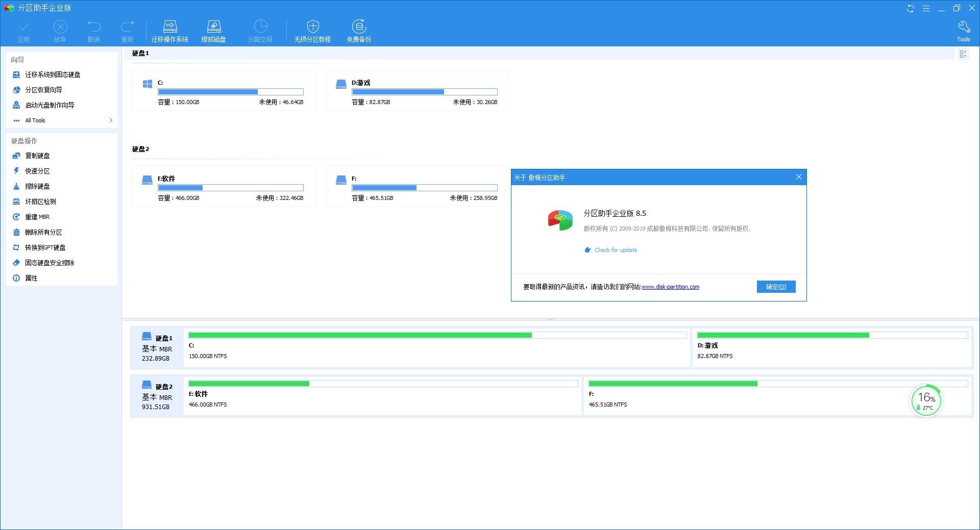Launch 免费备份 free backup
This screenshot has width=980, height=530.
(359, 30)
